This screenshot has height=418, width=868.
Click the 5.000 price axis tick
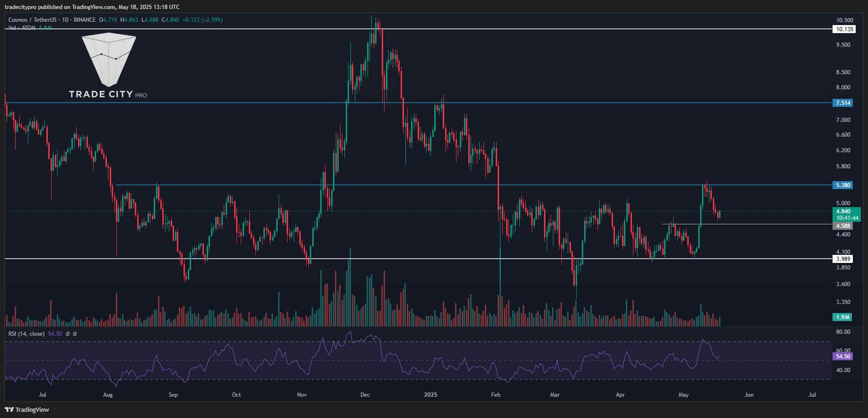843,203
